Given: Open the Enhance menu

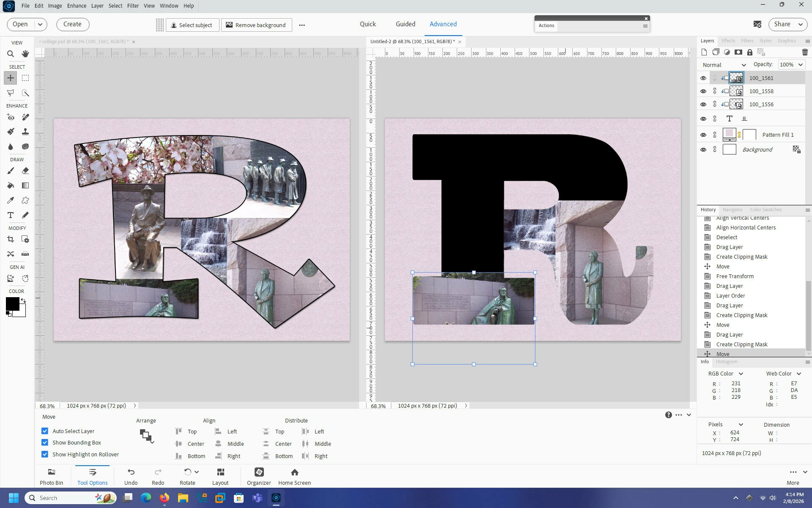Looking at the screenshot, I should pyautogui.click(x=77, y=6).
